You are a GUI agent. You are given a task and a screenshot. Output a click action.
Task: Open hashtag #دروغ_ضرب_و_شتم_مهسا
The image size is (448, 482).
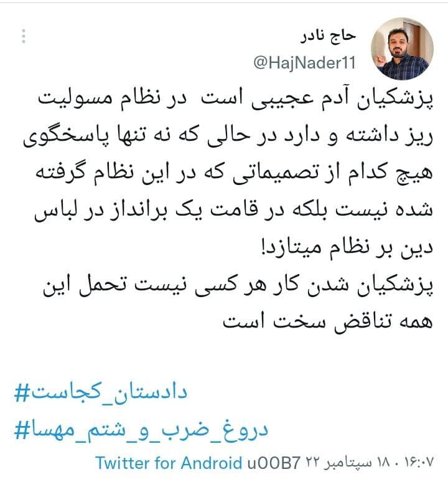click(141, 429)
